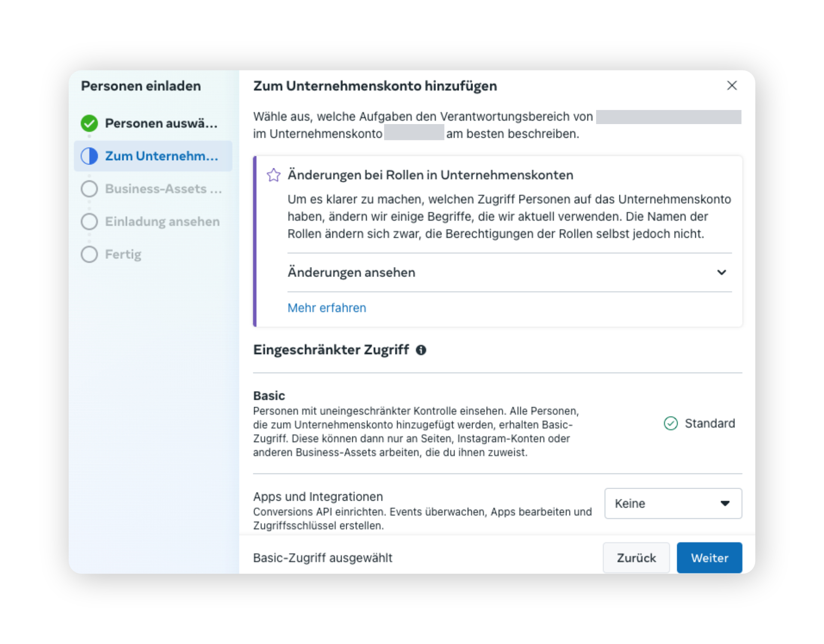Click the circle icon beside Einladung ansehen

coord(89,221)
